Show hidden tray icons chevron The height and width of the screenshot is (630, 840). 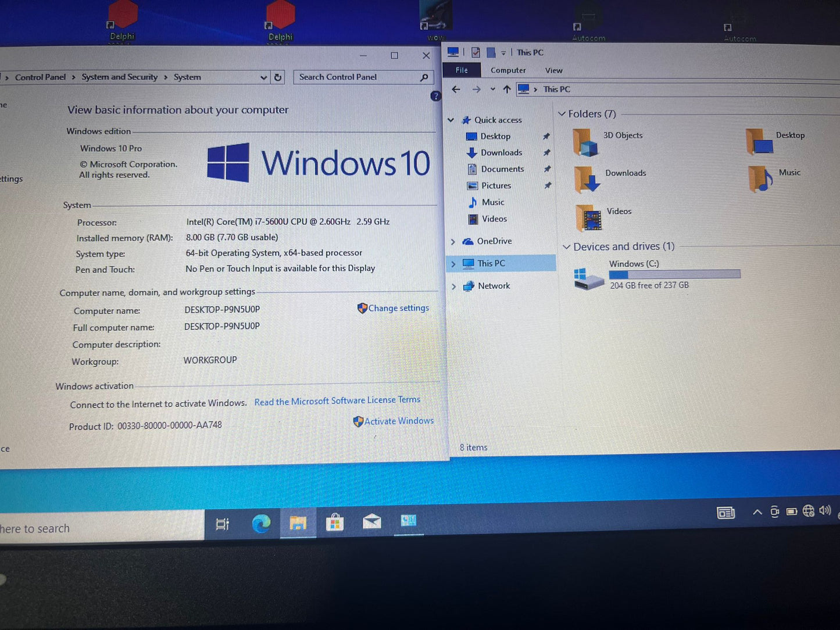point(757,512)
